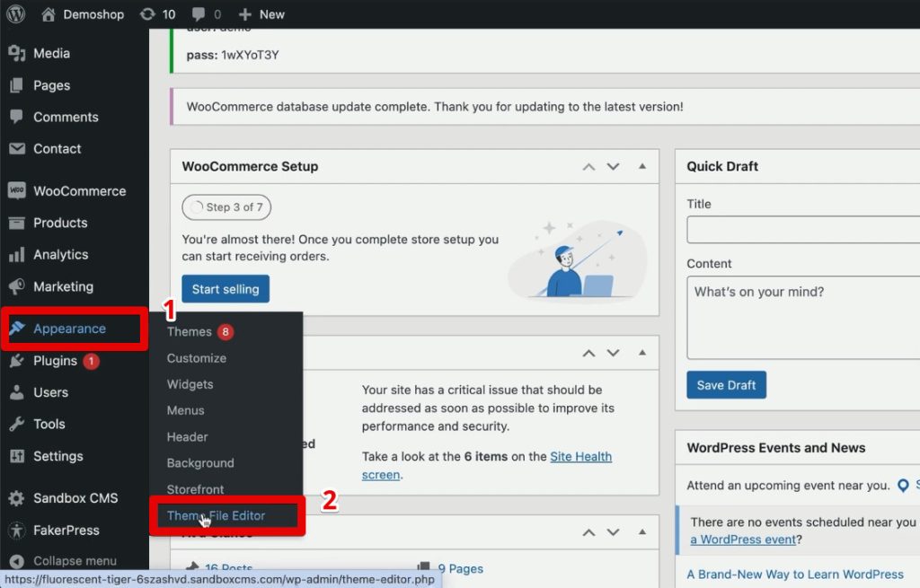Screen dimensions: 920x588
Task: Move WooCommerce Setup panel down
Action: pyautogui.click(x=613, y=167)
